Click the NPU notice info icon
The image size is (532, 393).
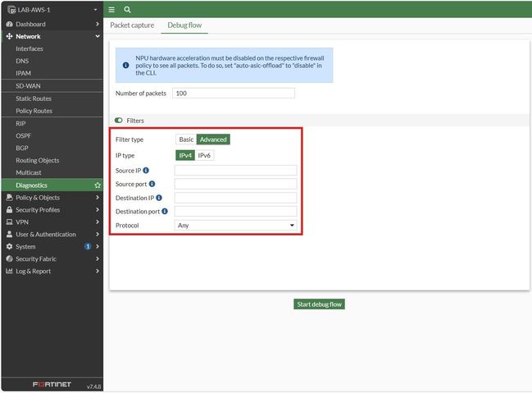tap(126, 65)
